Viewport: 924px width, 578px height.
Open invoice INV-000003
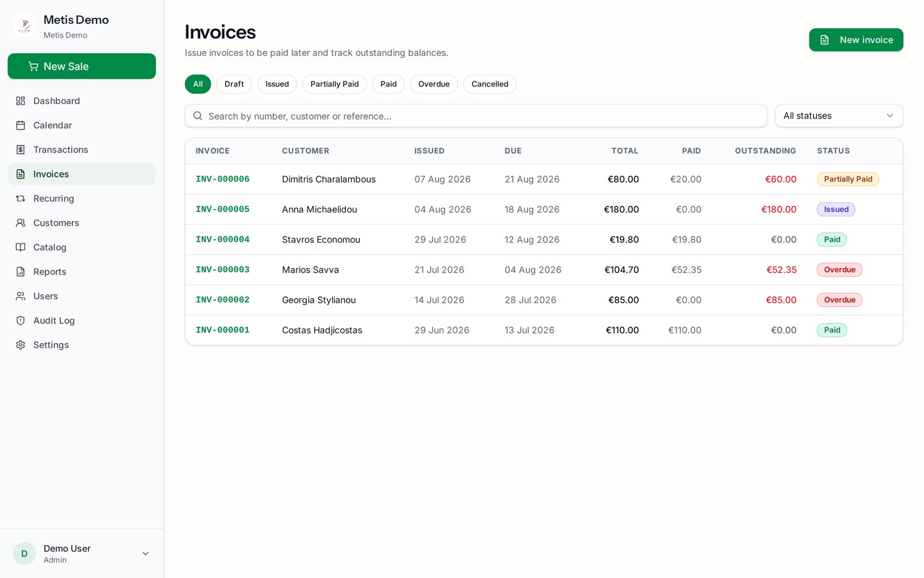coord(222,270)
